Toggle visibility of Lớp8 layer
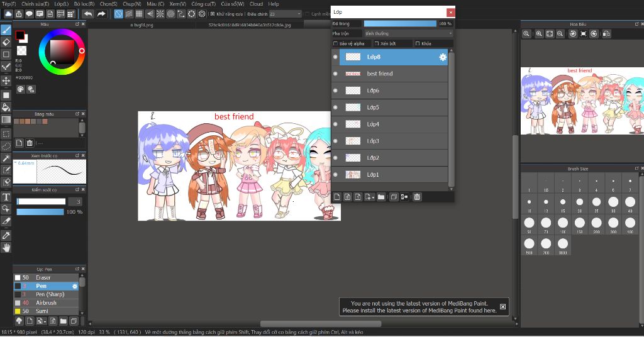644x337 pixels. [335, 57]
